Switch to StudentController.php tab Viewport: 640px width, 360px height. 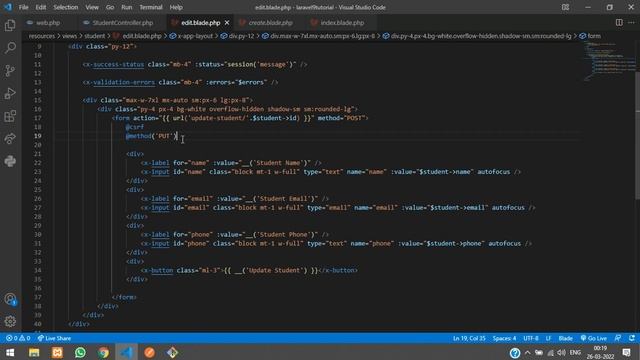[122, 23]
